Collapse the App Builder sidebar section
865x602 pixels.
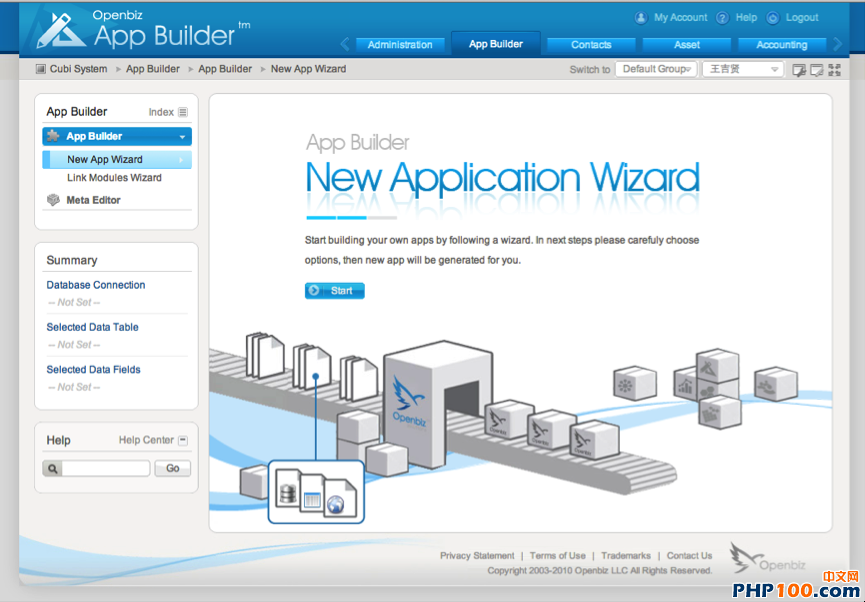coord(182,137)
